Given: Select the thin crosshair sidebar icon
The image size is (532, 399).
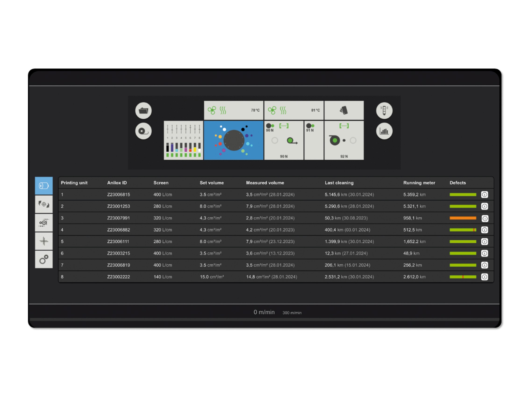Looking at the screenshot, I should coord(44,241).
